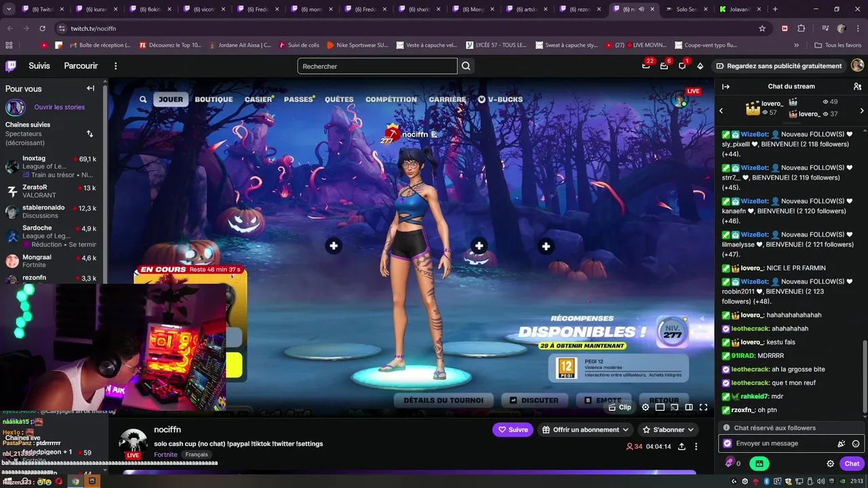Viewport: 868px width, 488px height.
Task: Open the video player settings gear
Action: tap(646, 407)
